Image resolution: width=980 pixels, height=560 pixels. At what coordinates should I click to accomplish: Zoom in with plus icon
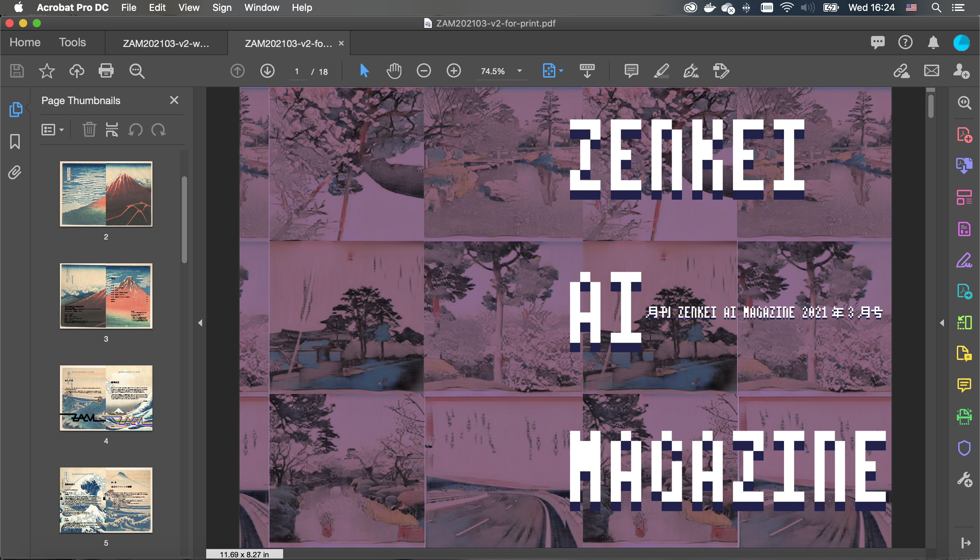pos(454,71)
